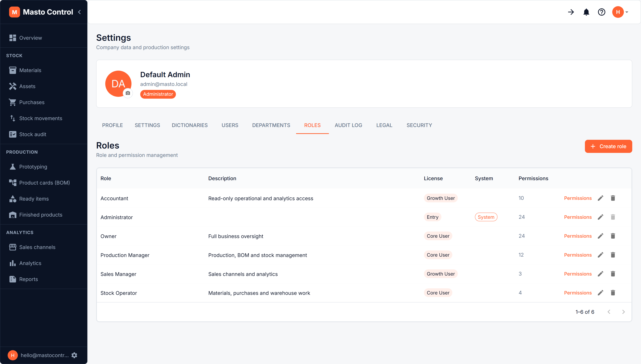Open Prototyping in the sidebar

pos(44,167)
